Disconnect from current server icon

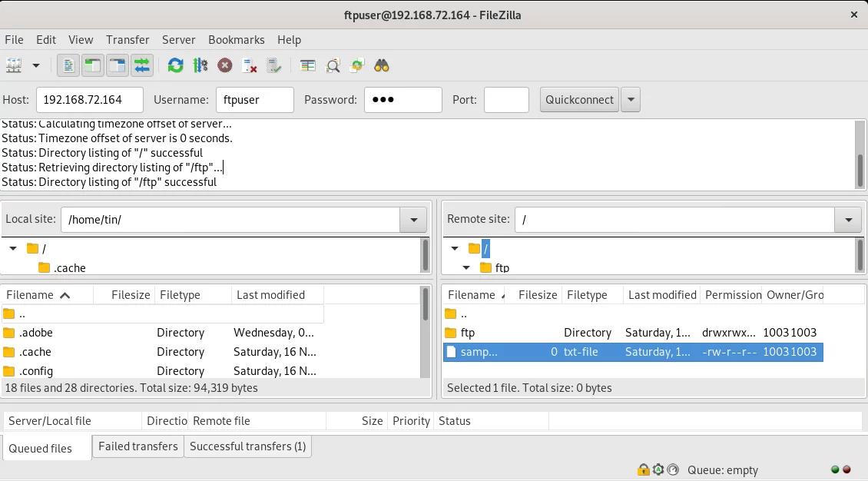coord(250,66)
